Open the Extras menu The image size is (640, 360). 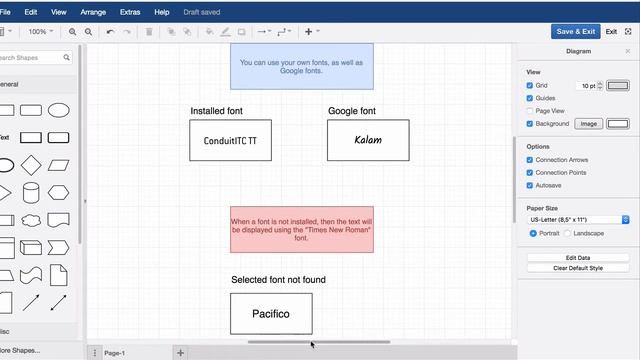(130, 12)
